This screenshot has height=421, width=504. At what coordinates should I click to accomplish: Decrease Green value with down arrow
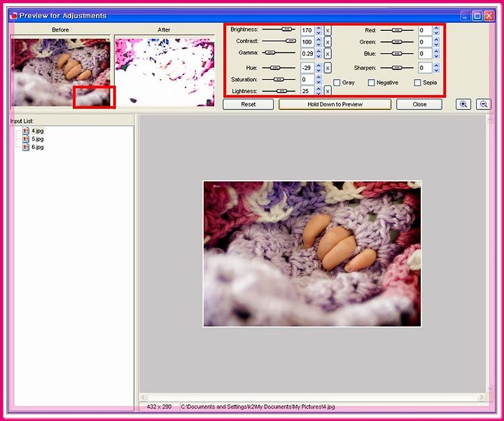click(x=436, y=44)
